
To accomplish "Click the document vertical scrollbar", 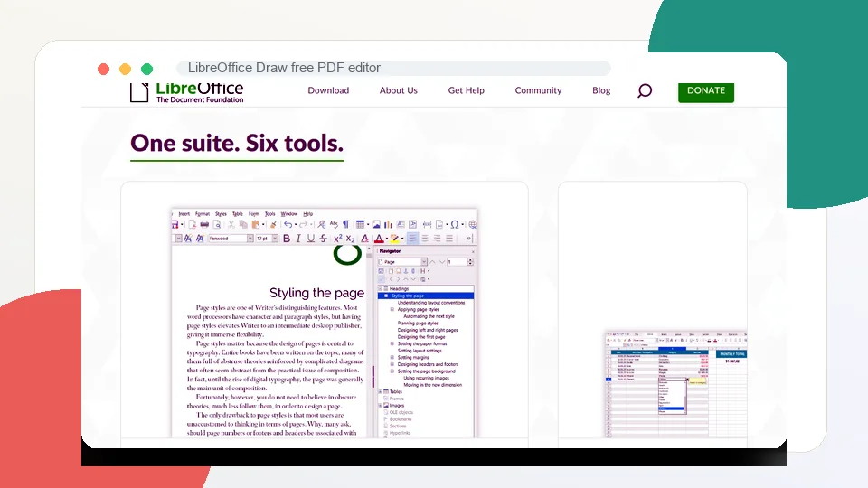I will 369,343.
